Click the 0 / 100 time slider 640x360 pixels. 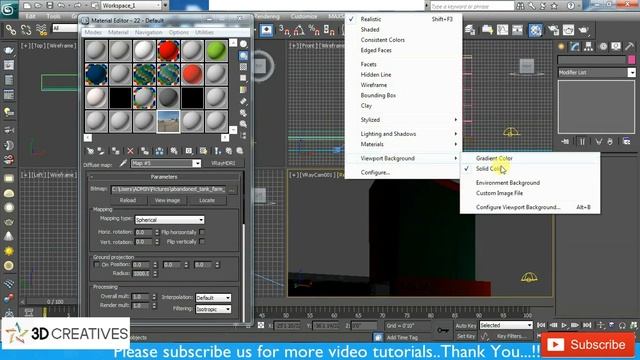tap(55, 302)
